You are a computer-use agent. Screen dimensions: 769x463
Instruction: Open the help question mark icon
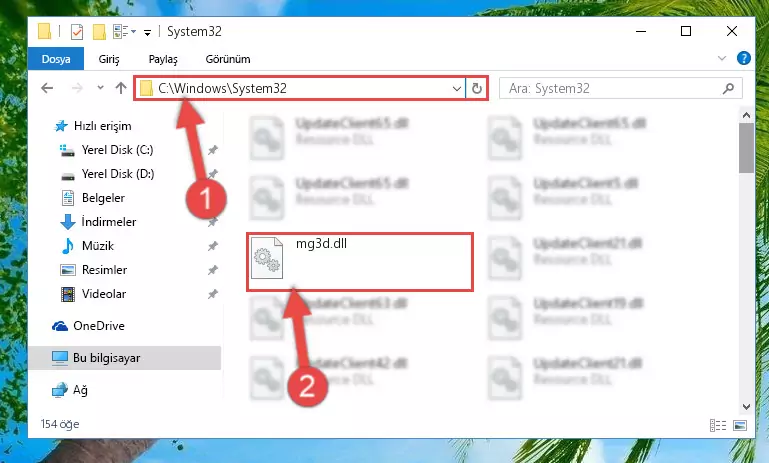click(743, 58)
